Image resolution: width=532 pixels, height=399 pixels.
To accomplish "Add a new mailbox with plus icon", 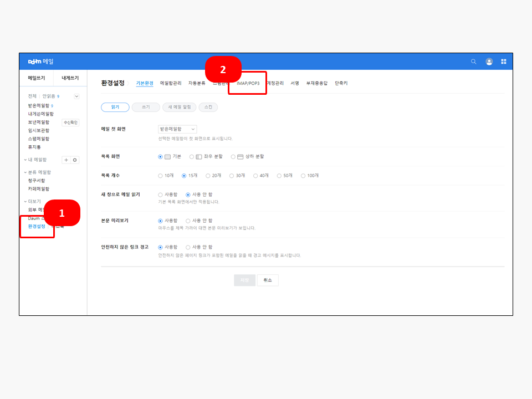I will 66,160.
